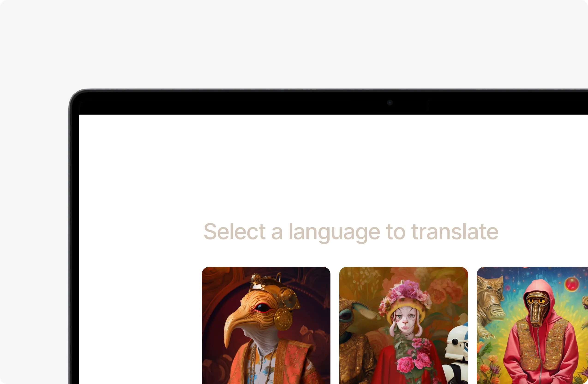Click the golden headphone on the bird creature
This screenshot has height=384, width=588.
point(283,319)
